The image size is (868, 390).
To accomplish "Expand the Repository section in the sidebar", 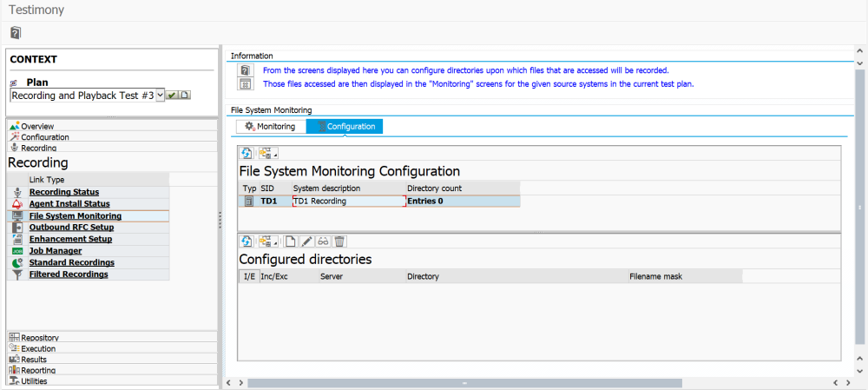I will tap(112, 337).
